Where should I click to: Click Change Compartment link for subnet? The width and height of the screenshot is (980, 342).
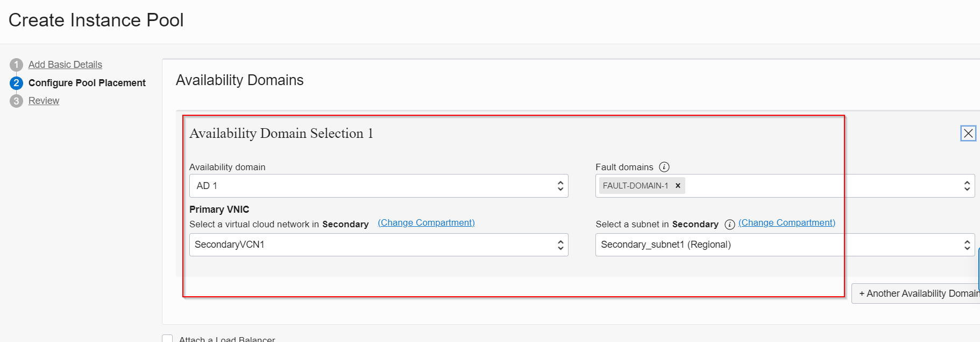[786, 223]
